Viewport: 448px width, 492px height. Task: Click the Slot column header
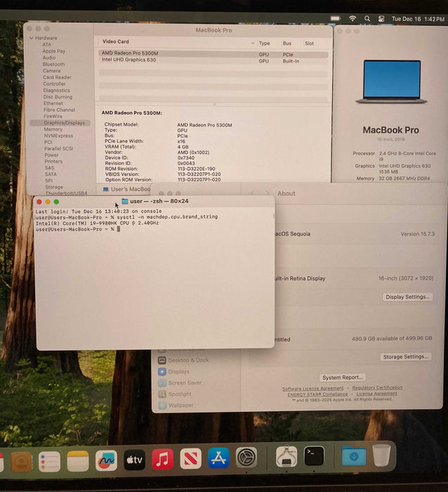coord(309,44)
